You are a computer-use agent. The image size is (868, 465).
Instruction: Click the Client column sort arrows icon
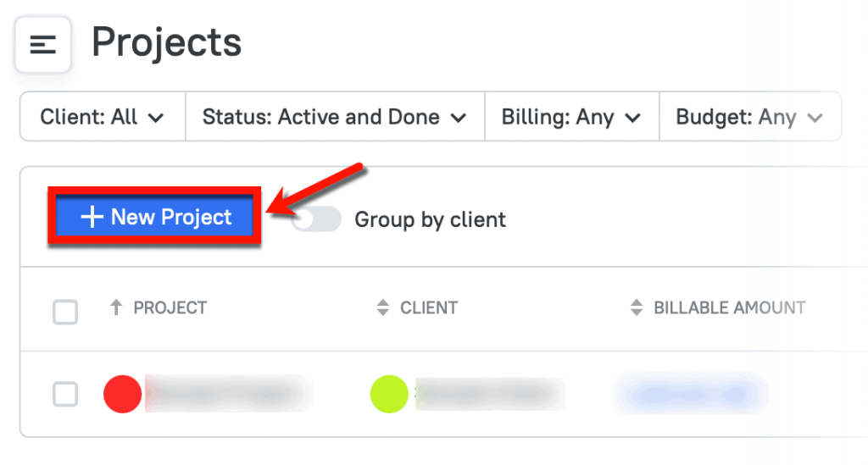pos(383,308)
